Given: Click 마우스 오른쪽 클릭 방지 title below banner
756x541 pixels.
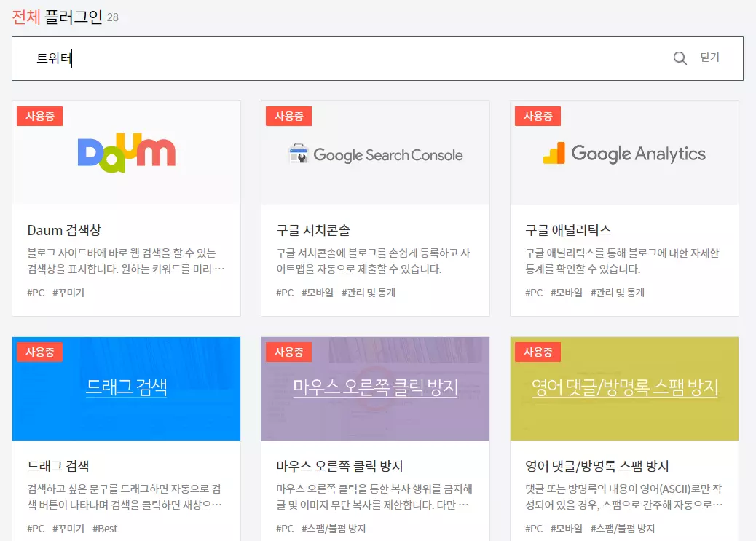Looking at the screenshot, I should pos(339,466).
